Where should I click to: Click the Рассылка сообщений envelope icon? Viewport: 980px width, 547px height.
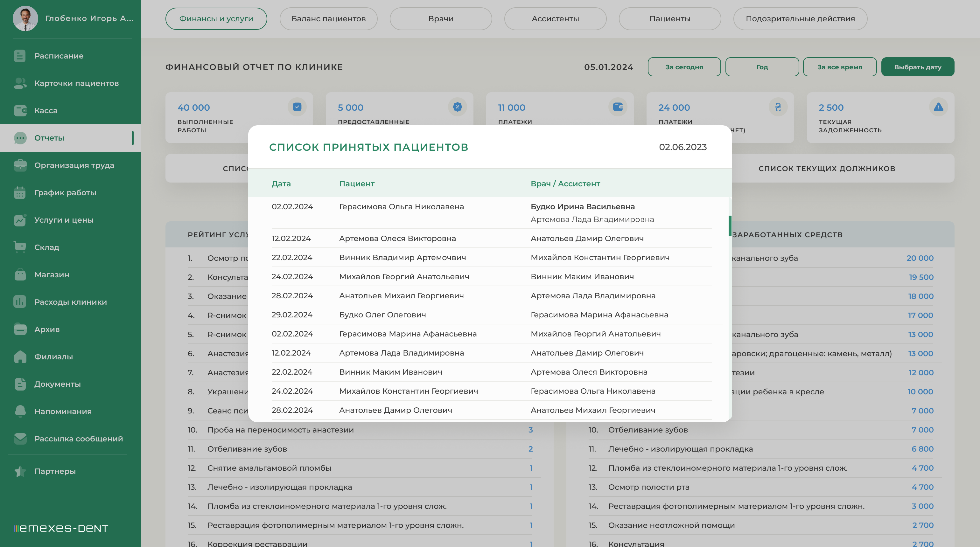(20, 439)
